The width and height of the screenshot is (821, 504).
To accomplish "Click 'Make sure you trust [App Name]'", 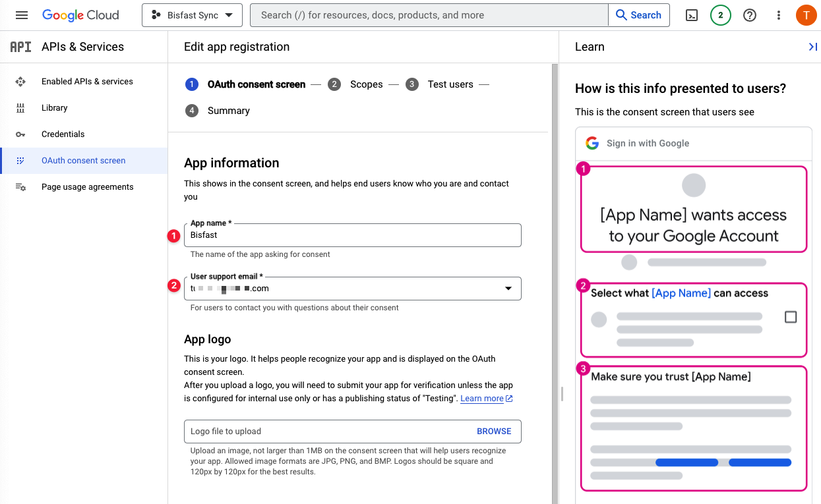I will (671, 377).
